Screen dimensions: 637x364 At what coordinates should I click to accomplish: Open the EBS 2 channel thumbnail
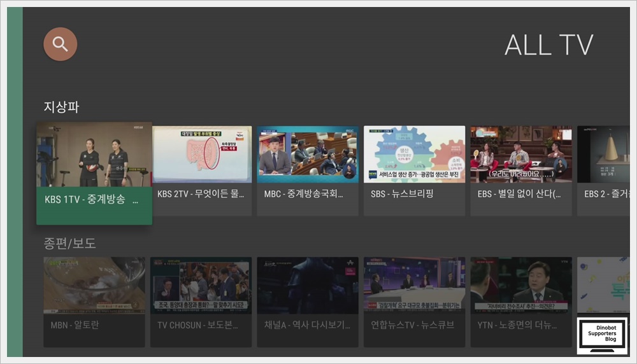coord(604,154)
